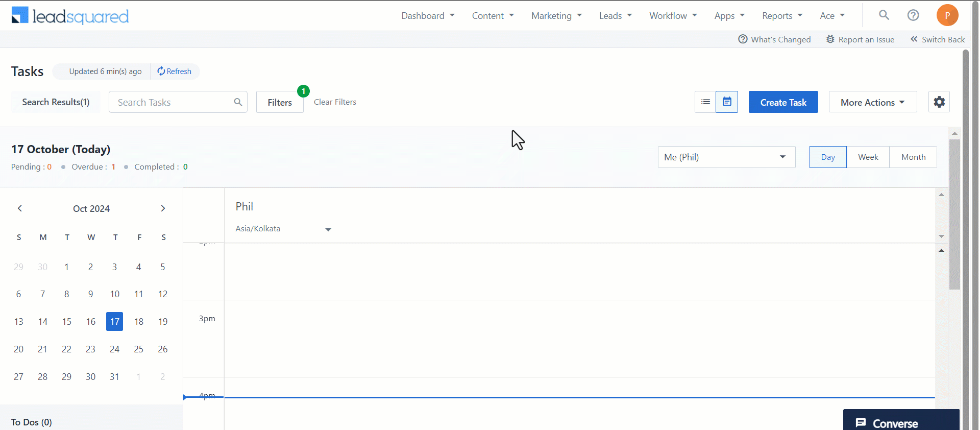Click the search icon in Search Tasks box
Screen dimensions: 980x430
[238, 102]
